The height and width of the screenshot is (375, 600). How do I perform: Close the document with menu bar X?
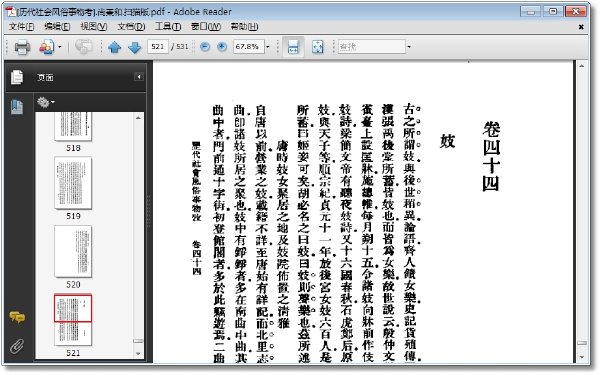click(581, 27)
